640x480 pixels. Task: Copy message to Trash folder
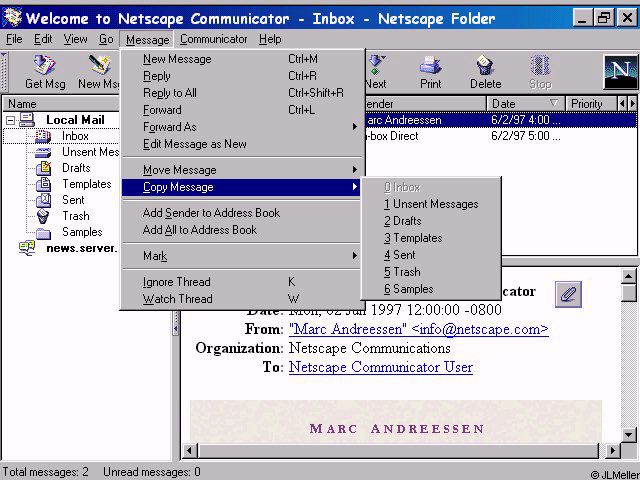431,272
